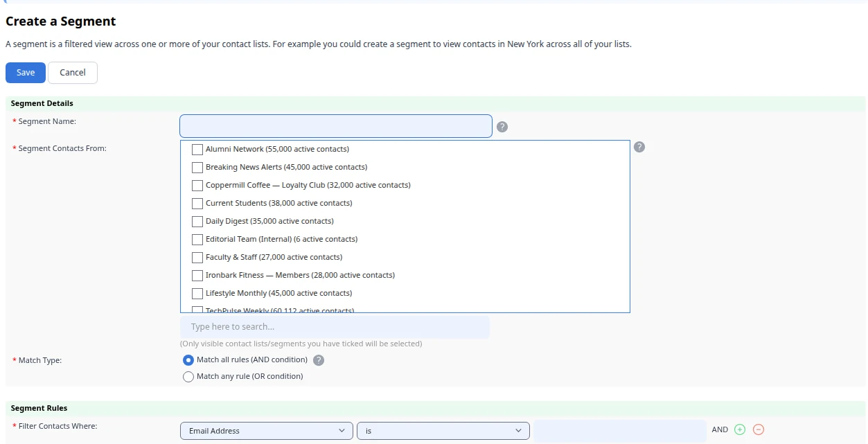
Task: Tick the Daily Digest checkbox
Action: (197, 222)
